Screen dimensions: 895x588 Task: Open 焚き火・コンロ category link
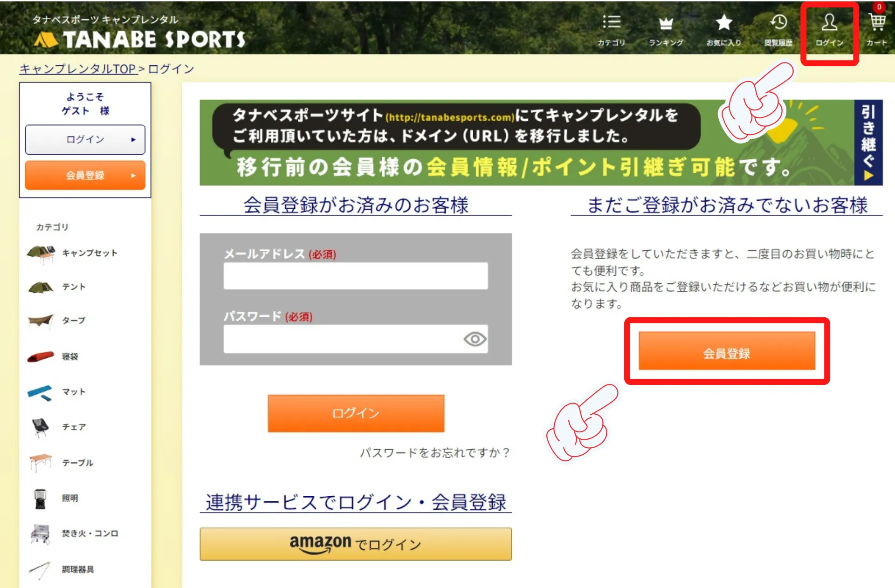coord(90,533)
